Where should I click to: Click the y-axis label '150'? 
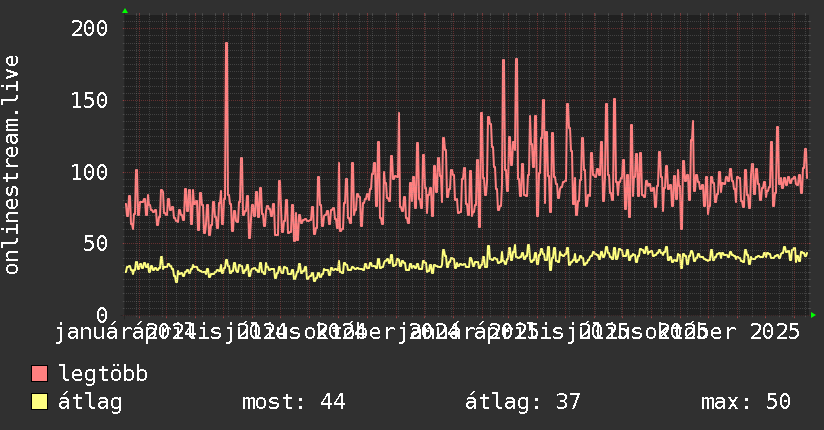point(89,100)
